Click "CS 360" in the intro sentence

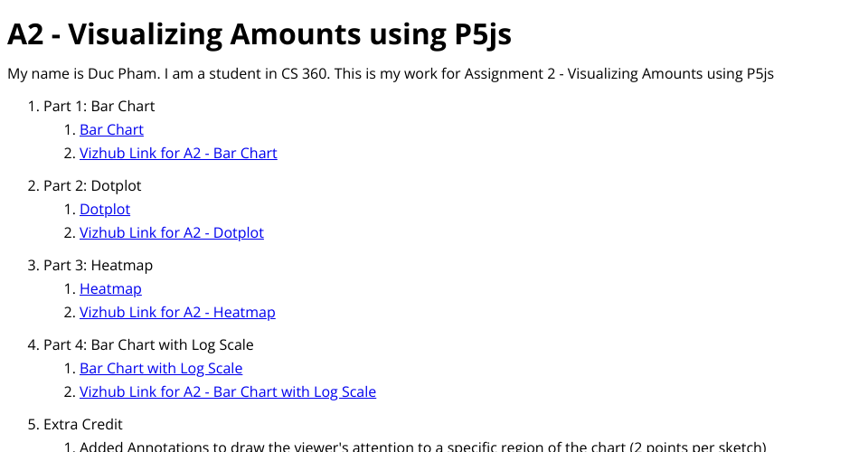(x=307, y=74)
